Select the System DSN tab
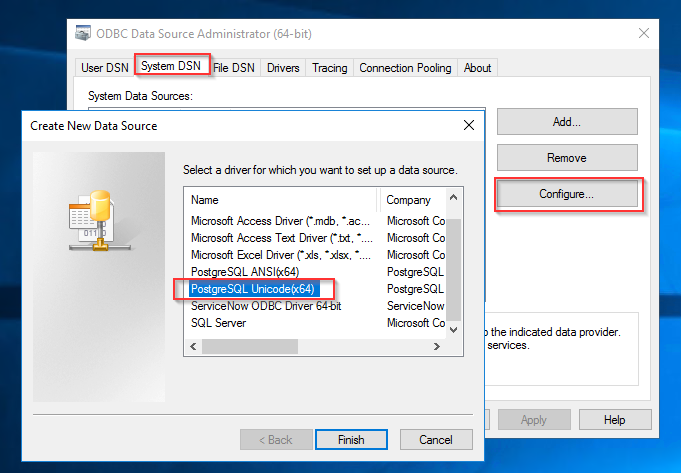681x473 pixels. pos(172,66)
